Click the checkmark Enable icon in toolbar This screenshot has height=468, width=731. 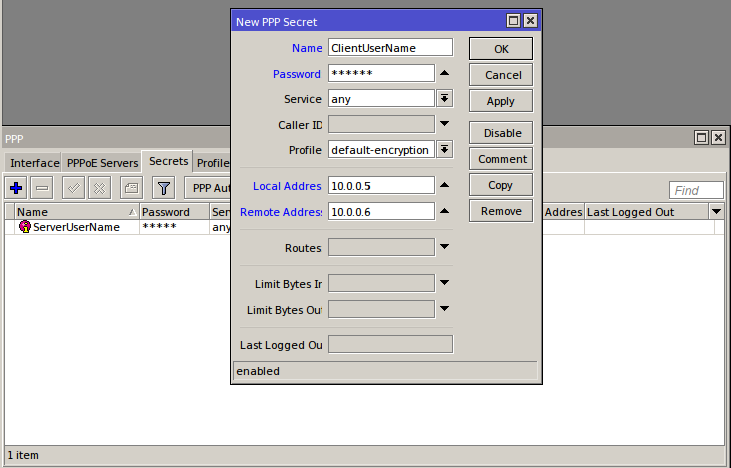click(x=73, y=187)
